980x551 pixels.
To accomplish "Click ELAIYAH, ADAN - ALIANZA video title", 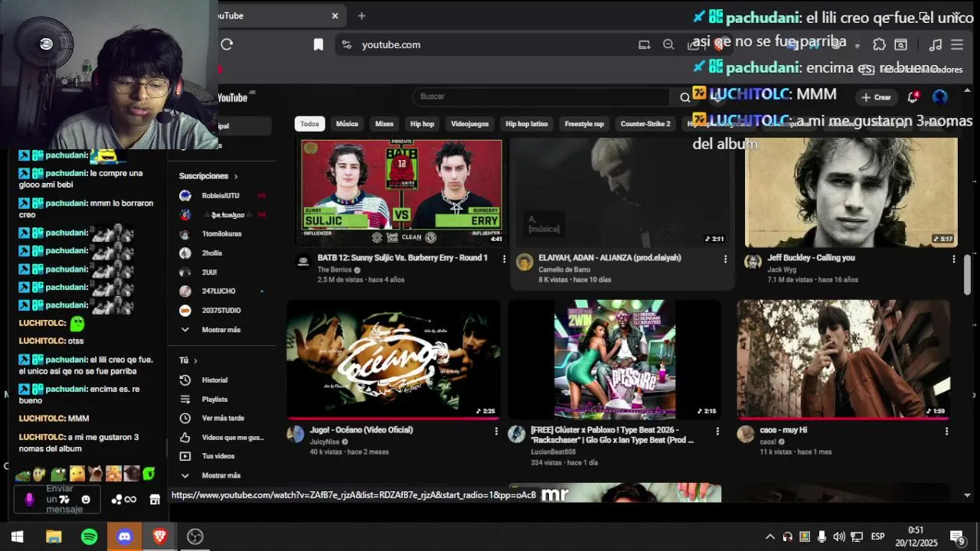I will pos(609,258).
